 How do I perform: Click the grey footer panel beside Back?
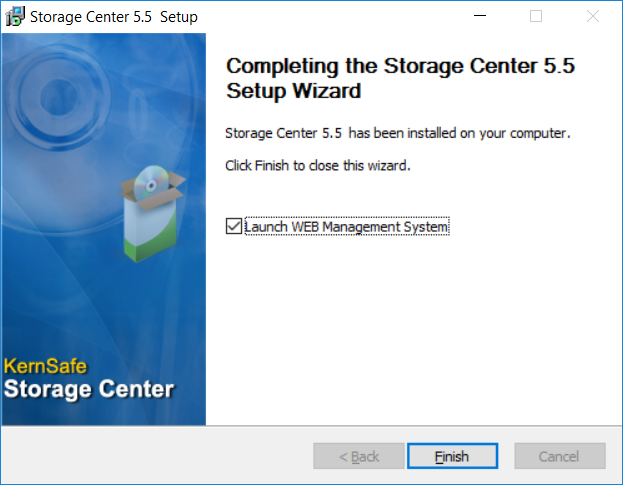click(157, 455)
